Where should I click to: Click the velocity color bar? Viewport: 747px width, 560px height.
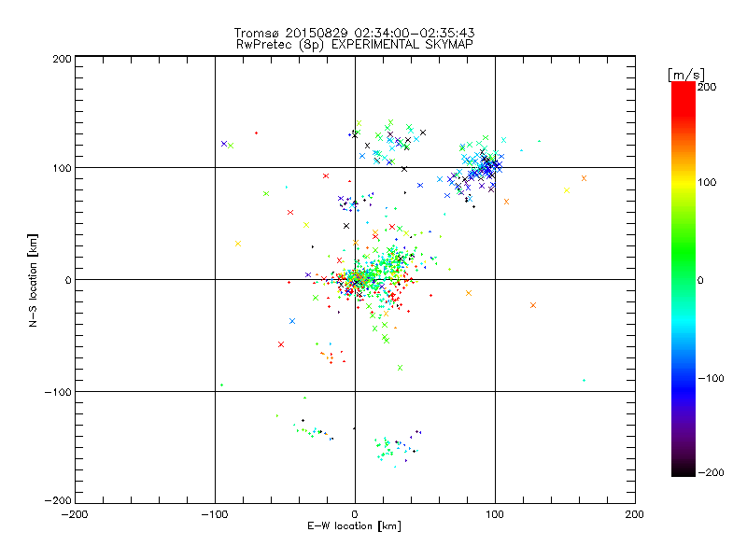(684, 278)
